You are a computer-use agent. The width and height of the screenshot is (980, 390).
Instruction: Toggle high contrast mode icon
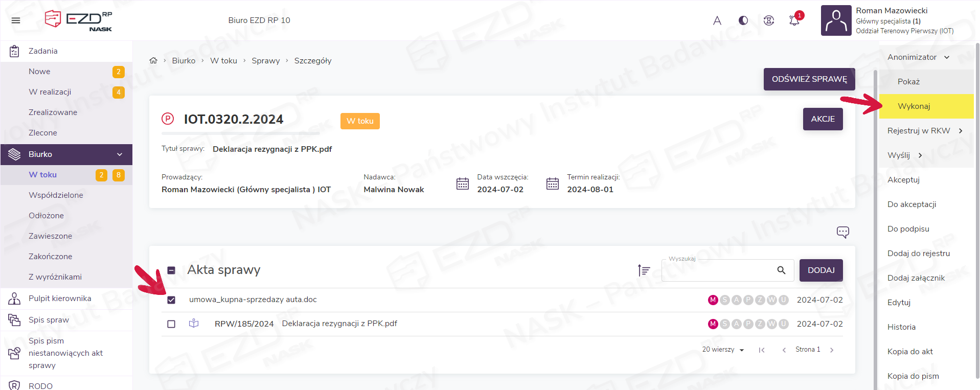[x=743, y=20]
